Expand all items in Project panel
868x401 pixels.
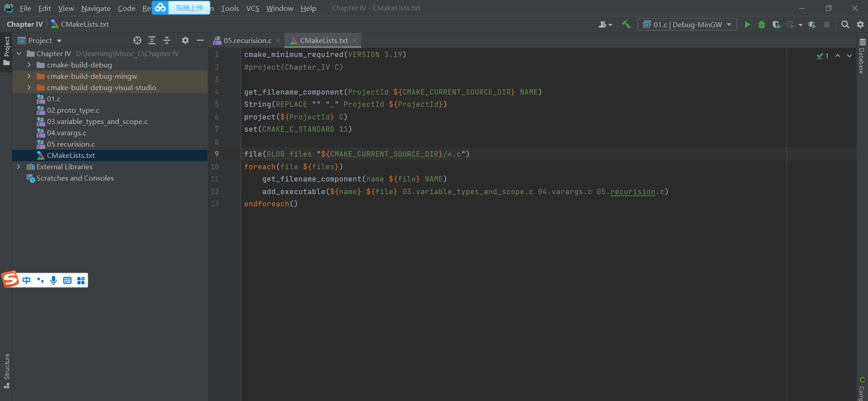(152, 40)
